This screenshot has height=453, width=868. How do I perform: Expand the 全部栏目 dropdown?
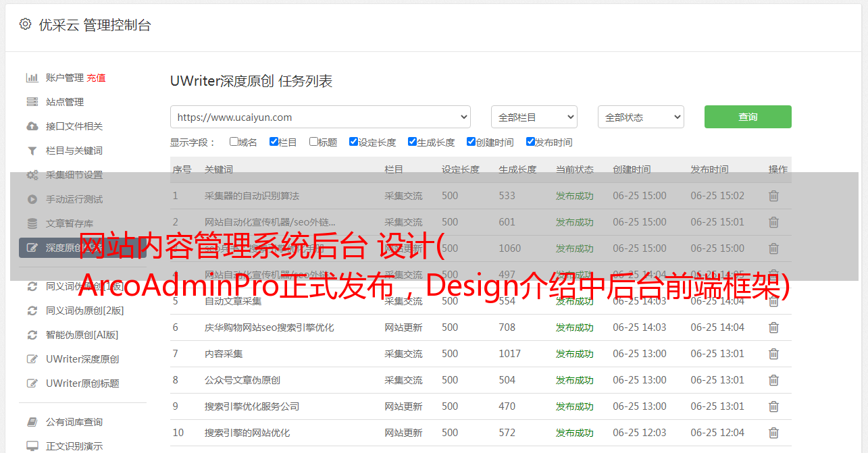tap(534, 117)
